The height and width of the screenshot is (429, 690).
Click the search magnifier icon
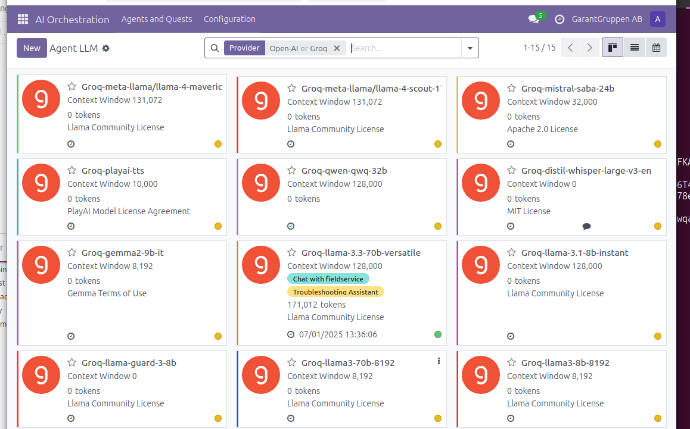click(x=215, y=48)
